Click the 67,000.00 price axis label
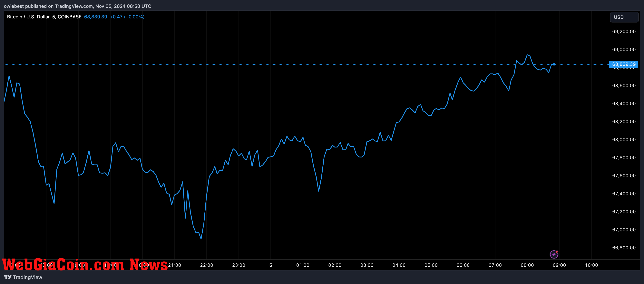Image resolution: width=644 pixels, height=284 pixels. coord(624,230)
